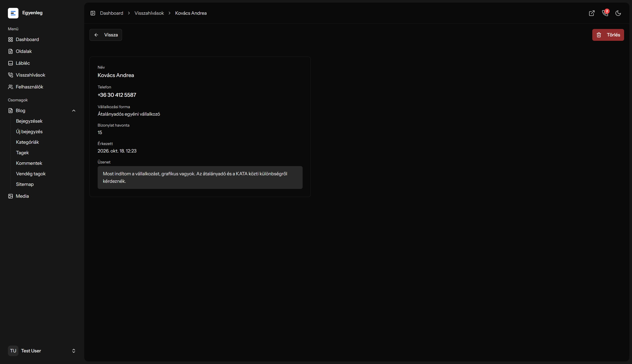Viewport: 632px width, 364px height.
Task: Click the date 2026. okt. 18. 12:23
Action: (x=117, y=151)
